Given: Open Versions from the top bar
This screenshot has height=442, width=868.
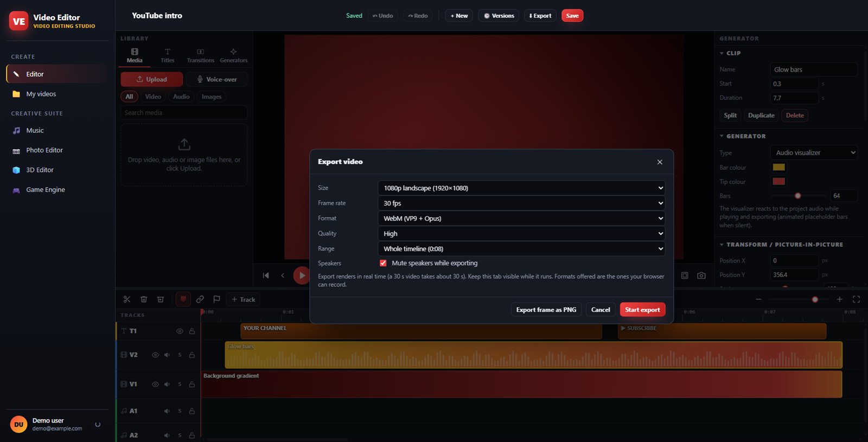Looking at the screenshot, I should [499, 16].
